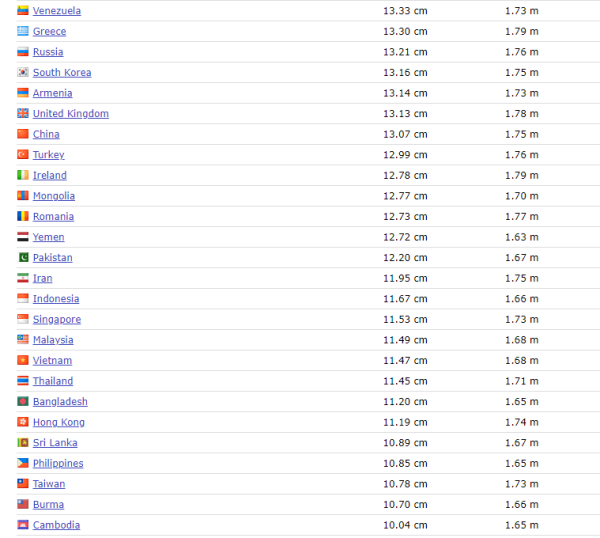Open the Yemen country link
The width and height of the screenshot is (600, 538).
[x=48, y=237]
